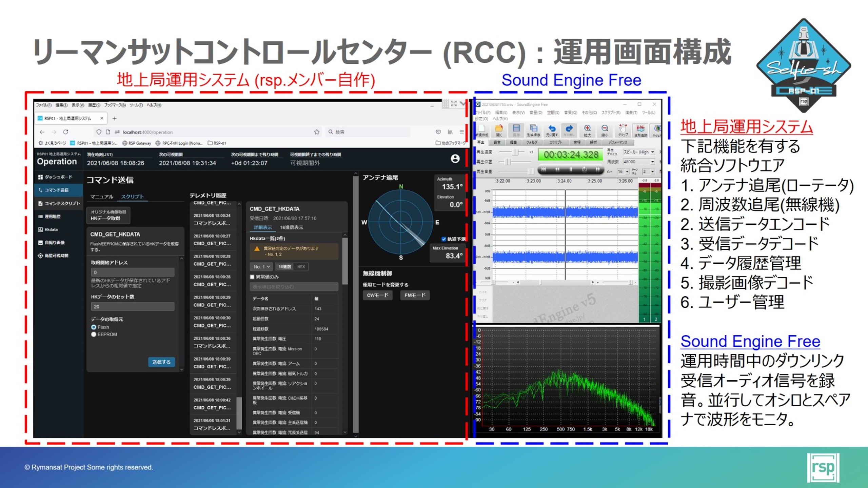Click the 元に戻す undo icon
868x488 pixels.
tap(552, 130)
